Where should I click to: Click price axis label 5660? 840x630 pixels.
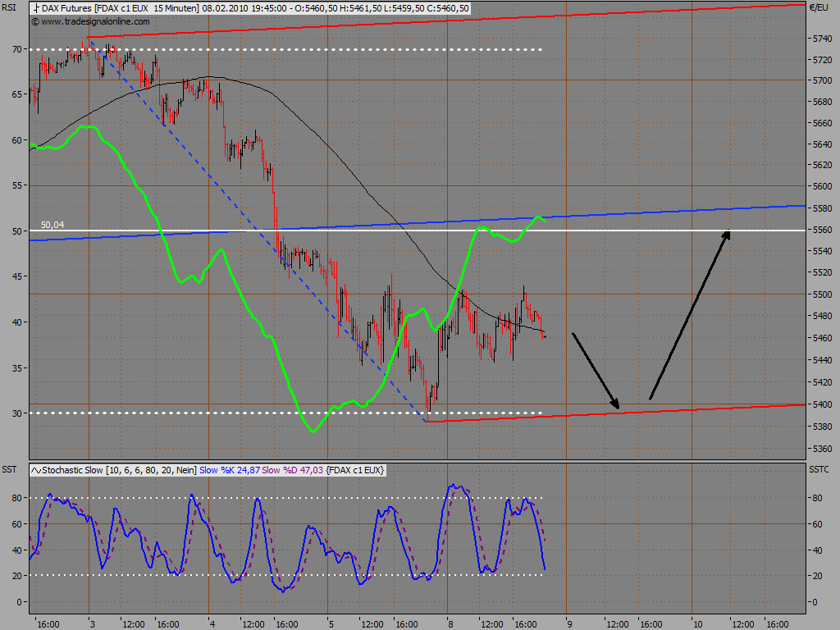click(x=822, y=123)
